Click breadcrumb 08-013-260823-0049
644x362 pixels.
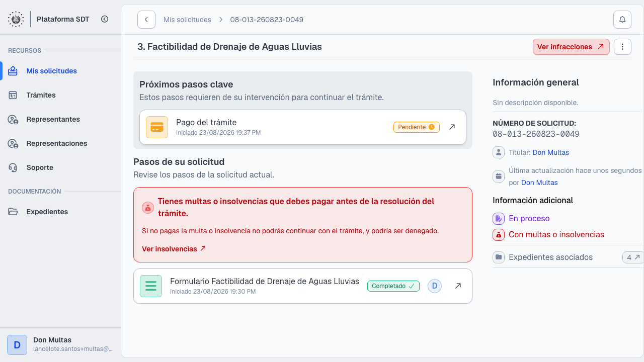(267, 20)
